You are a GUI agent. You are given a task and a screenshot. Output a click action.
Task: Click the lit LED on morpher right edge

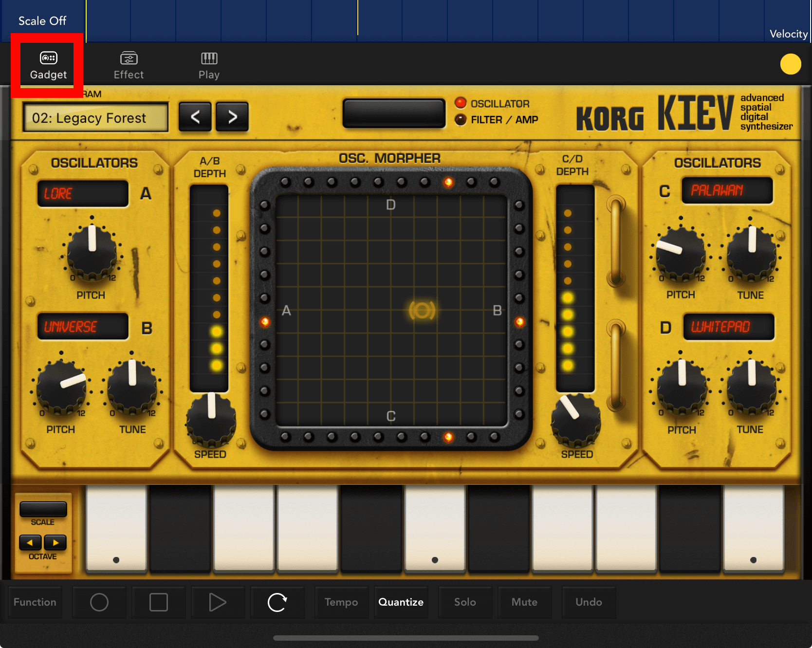point(520,322)
